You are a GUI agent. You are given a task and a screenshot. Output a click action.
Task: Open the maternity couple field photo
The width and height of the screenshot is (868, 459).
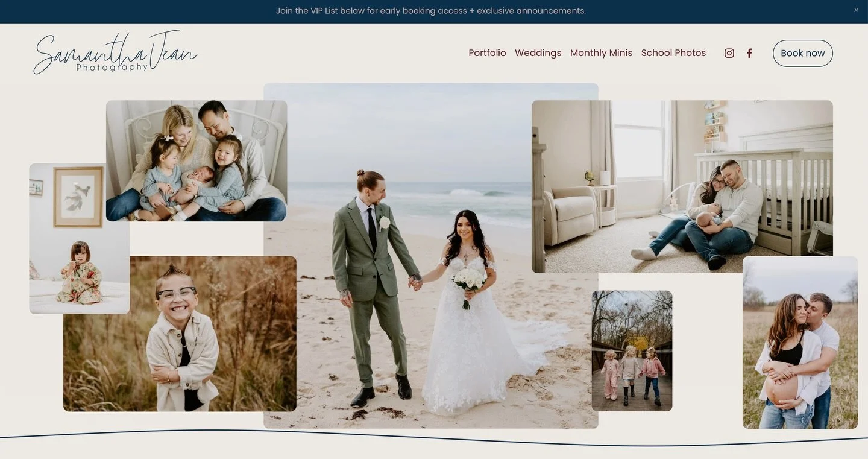pos(800,342)
